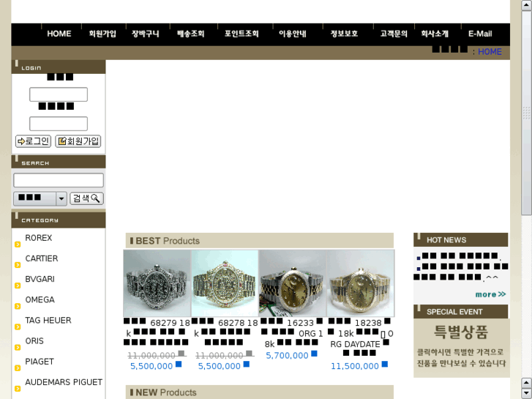The width and height of the screenshot is (532, 399).
Task: Click the 로그인 button
Action: (x=33, y=141)
